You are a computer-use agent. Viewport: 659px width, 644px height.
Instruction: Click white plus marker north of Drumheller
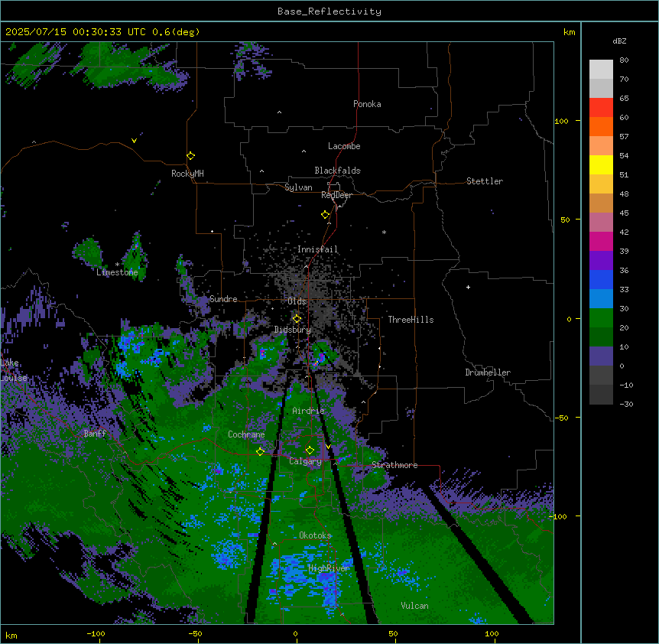[x=468, y=287]
